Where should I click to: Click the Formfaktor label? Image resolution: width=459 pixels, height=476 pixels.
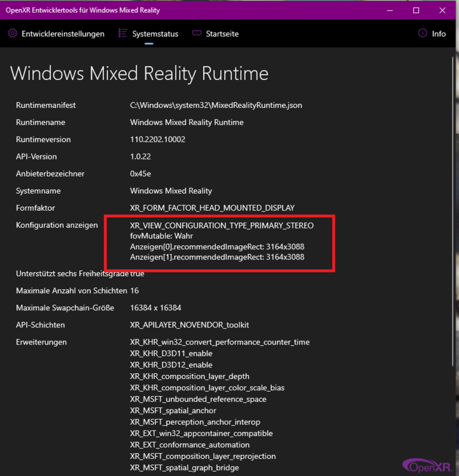pos(36,208)
